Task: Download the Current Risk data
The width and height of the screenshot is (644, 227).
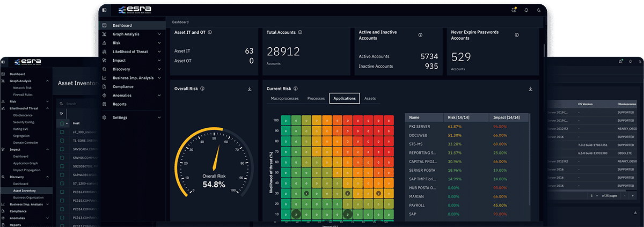Action: [530, 89]
